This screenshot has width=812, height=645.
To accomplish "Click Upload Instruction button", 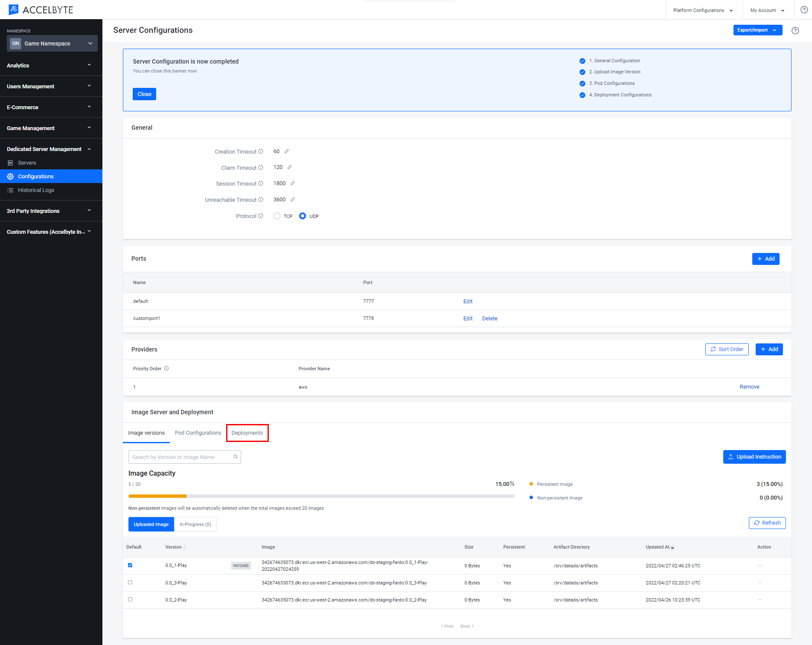I will (x=754, y=457).
